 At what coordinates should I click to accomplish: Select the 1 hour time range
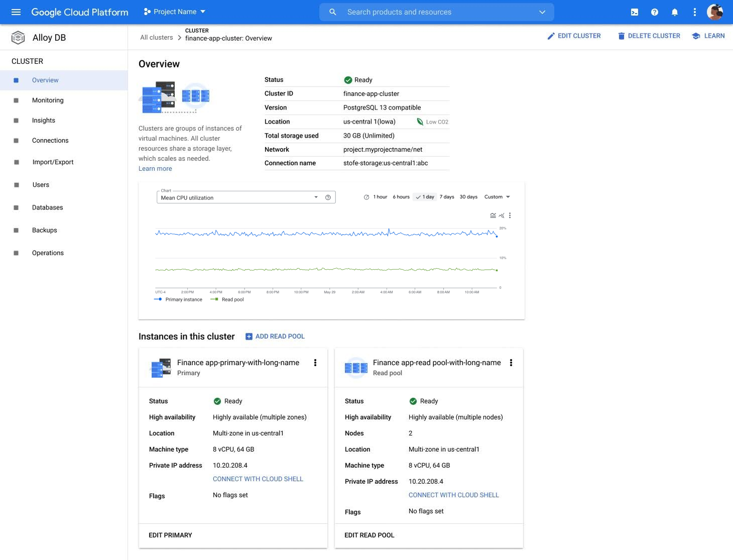(380, 197)
